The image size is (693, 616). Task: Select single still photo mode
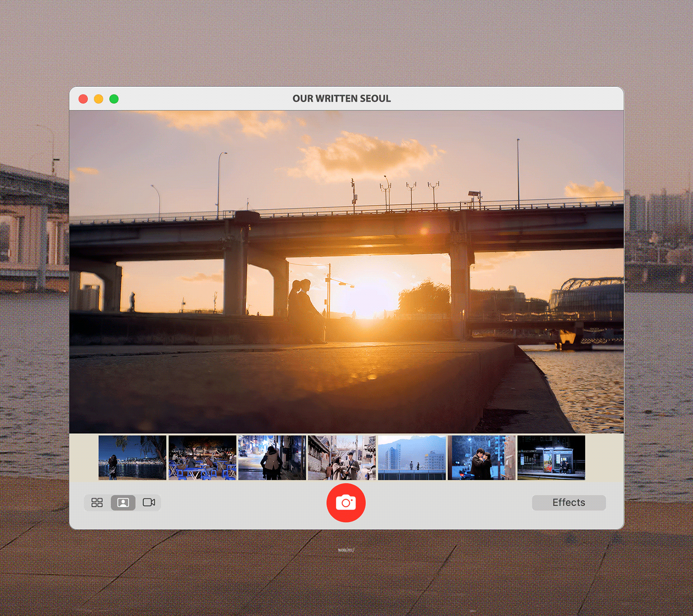[123, 502]
